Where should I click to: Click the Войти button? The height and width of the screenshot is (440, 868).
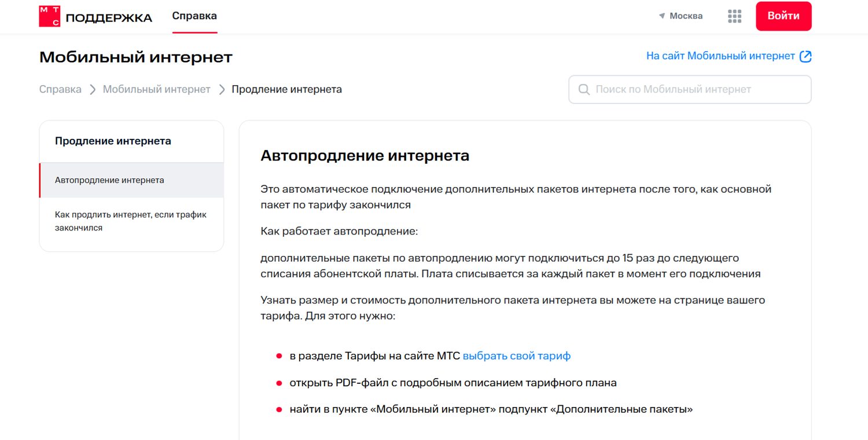click(x=784, y=16)
